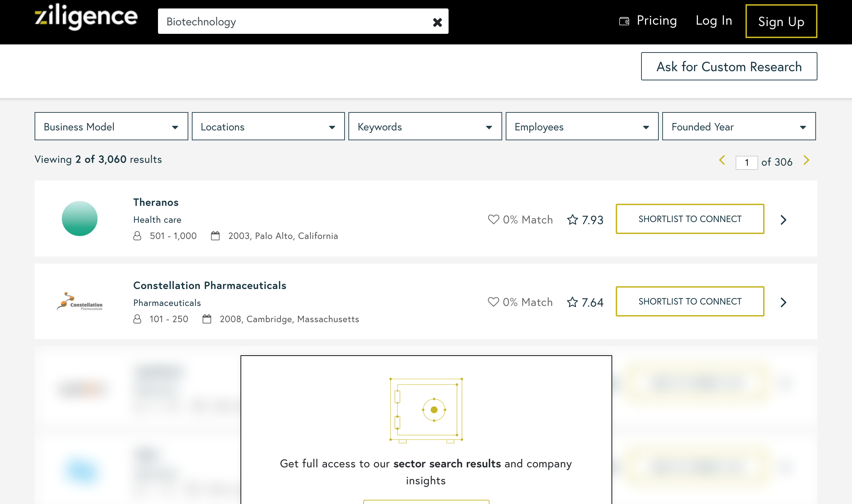Click the page number input field

[747, 162]
